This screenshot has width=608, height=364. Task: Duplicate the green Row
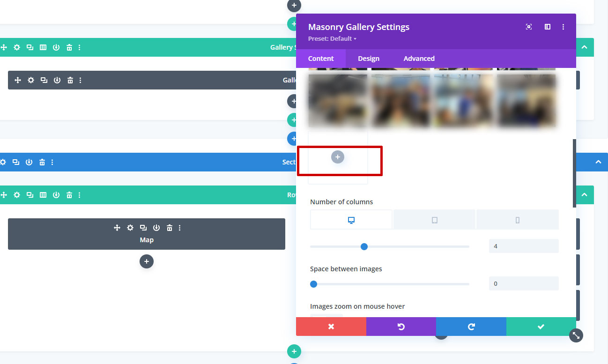30,195
